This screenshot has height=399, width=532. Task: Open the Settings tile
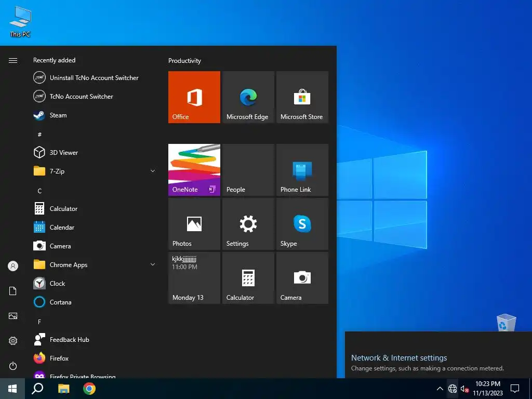coord(248,224)
